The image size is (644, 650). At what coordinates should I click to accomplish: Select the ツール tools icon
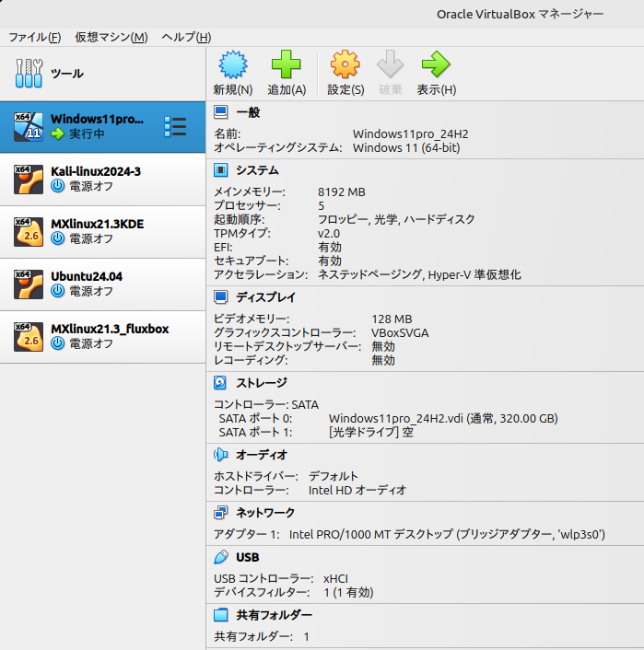pyautogui.click(x=28, y=74)
